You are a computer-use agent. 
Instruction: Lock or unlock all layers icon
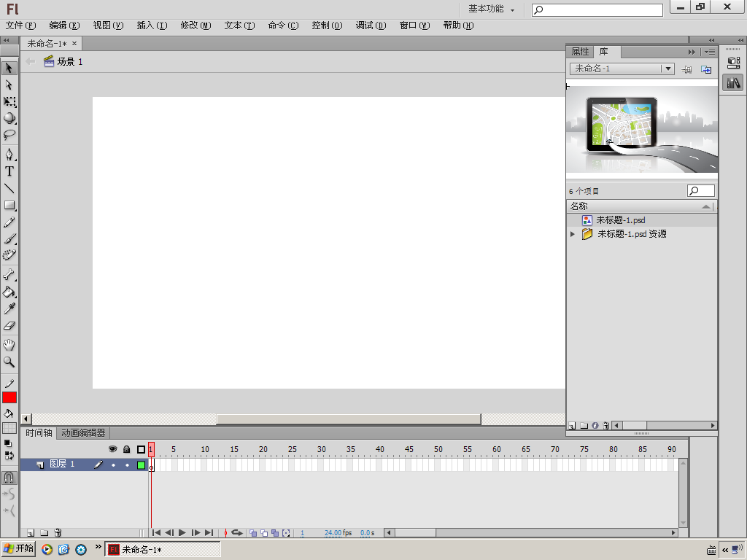click(x=127, y=449)
